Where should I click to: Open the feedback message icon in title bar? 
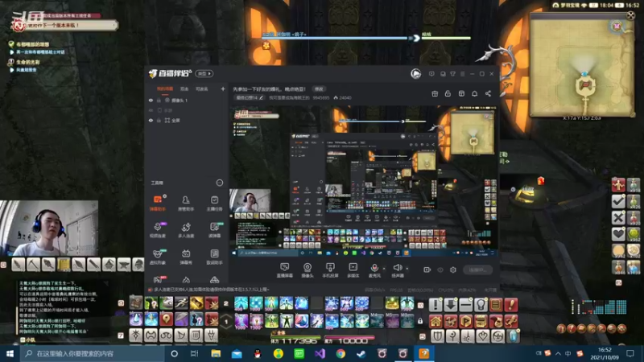[x=431, y=74]
